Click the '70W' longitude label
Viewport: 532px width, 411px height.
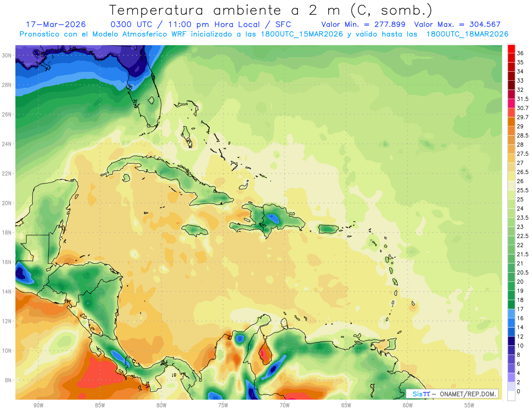click(x=285, y=405)
